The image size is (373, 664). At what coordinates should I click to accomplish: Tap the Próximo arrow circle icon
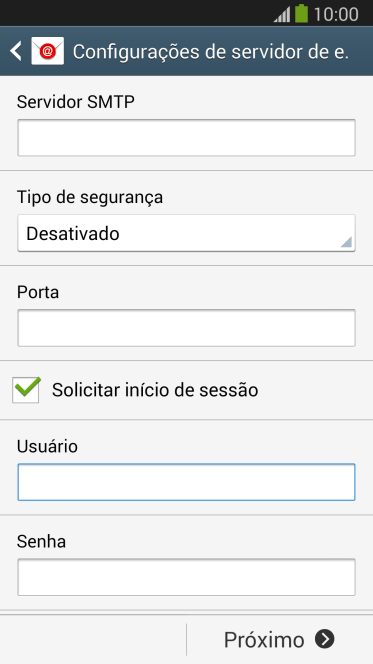click(x=325, y=639)
